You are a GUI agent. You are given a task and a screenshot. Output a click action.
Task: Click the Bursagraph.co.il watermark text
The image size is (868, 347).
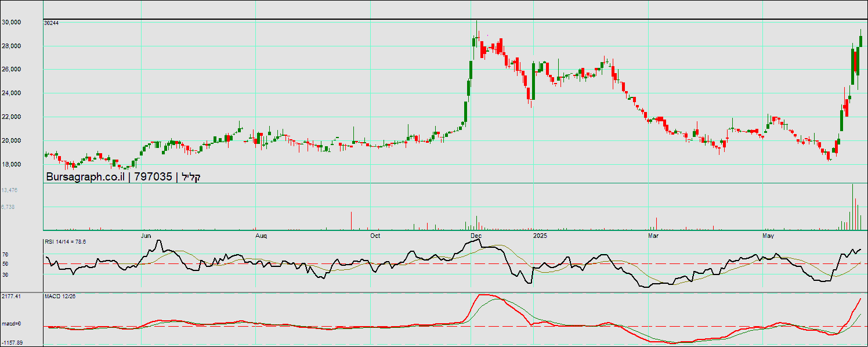85,177
